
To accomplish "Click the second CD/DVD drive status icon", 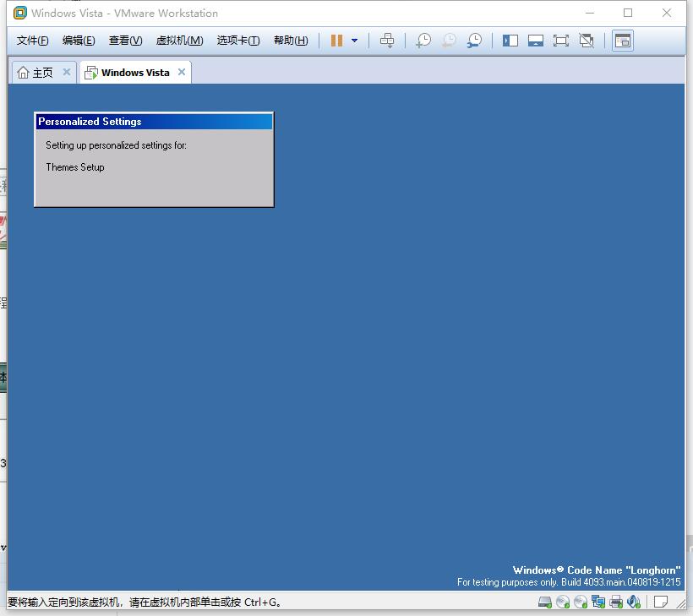I will 581,602.
